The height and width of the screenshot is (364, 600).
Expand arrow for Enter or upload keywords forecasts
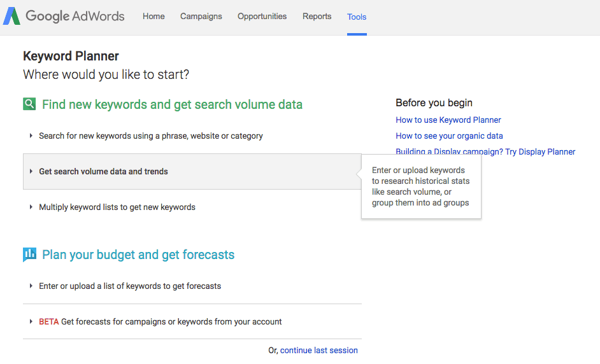click(x=31, y=286)
